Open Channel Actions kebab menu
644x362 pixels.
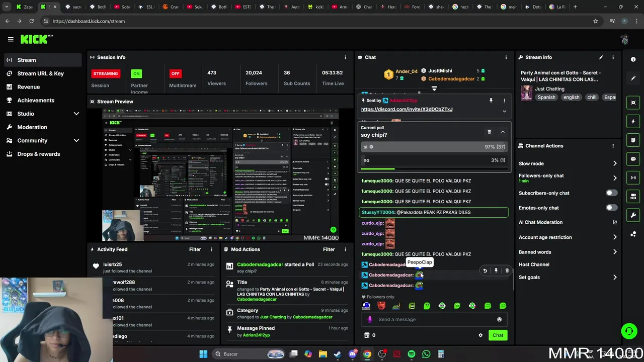613,146
